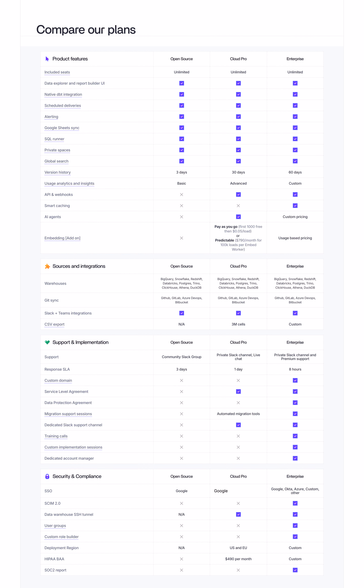Click the purple cursor icon beside Product features

47,59
